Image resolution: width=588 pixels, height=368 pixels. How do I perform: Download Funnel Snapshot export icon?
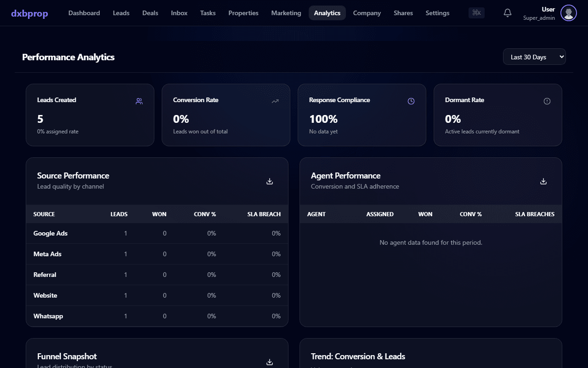coord(270,362)
